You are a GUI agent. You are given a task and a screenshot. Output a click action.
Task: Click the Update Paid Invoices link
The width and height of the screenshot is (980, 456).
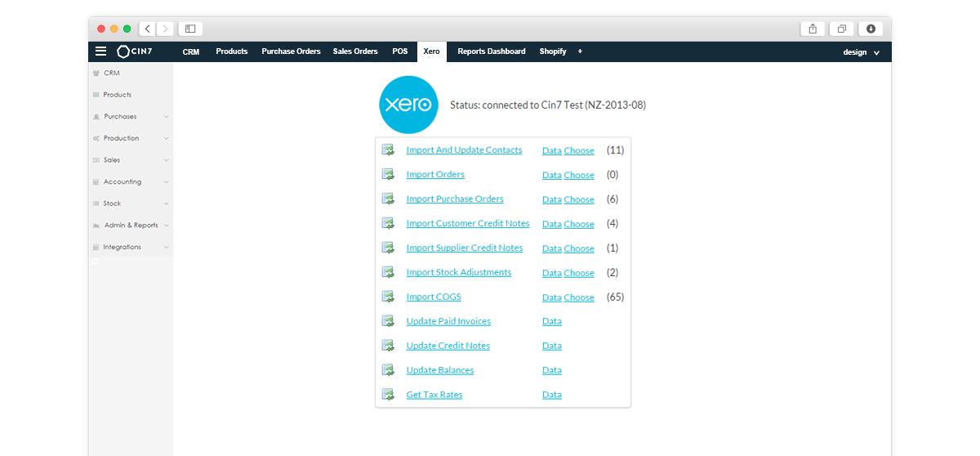[x=448, y=322]
